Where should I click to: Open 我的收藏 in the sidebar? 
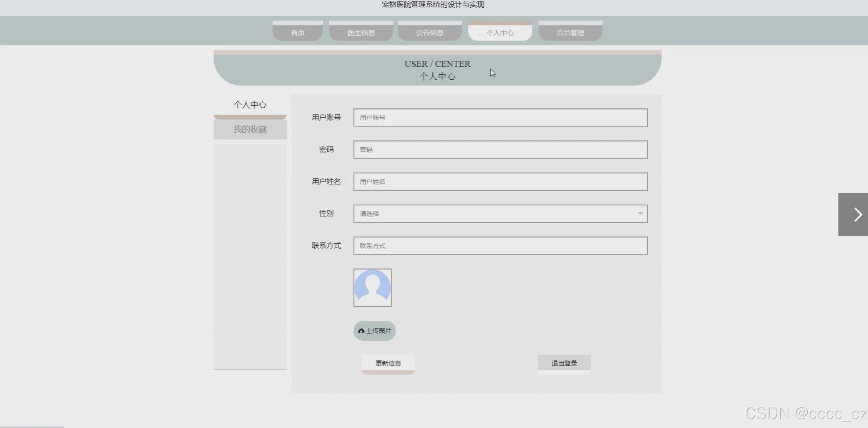pyautogui.click(x=250, y=129)
